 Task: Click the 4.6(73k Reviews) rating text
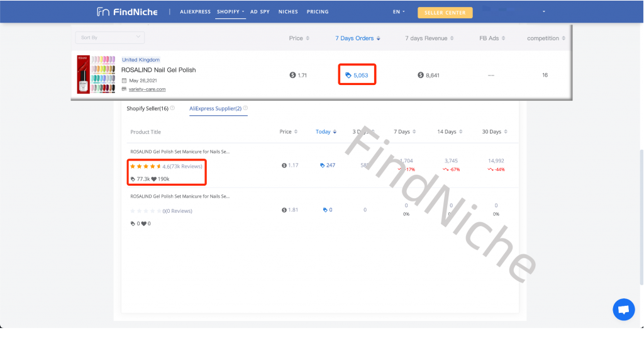(182, 167)
